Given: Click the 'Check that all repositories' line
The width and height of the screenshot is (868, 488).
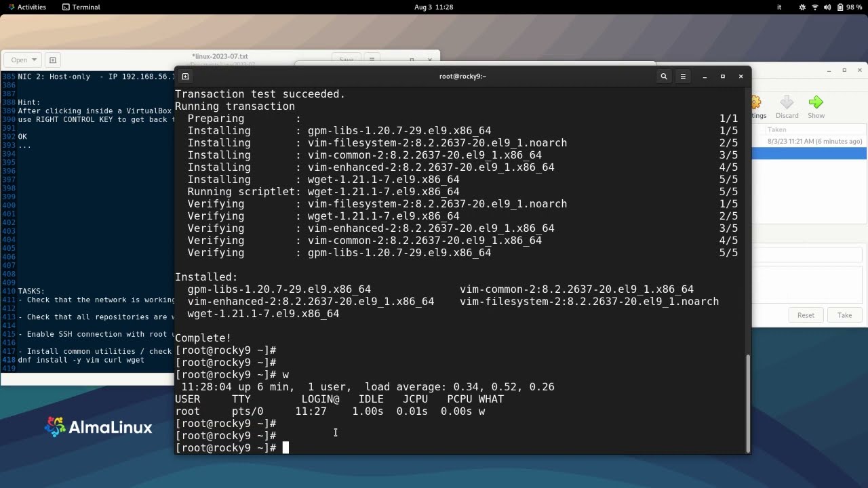Looking at the screenshot, I should 96,317.
